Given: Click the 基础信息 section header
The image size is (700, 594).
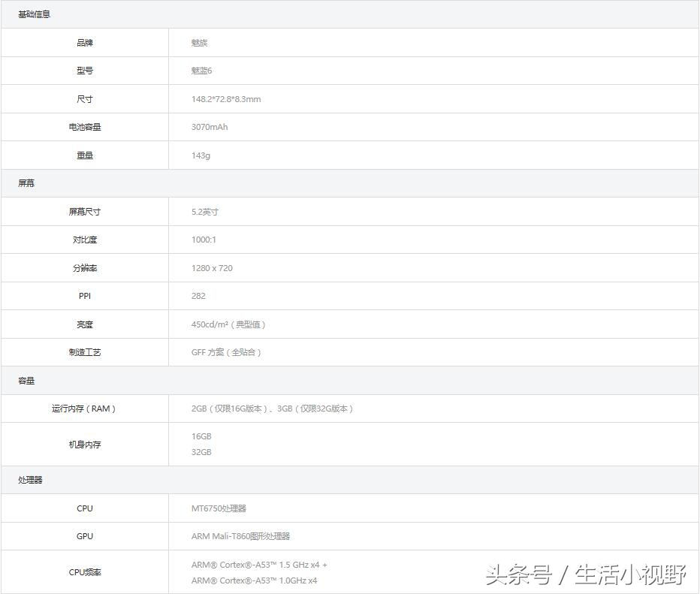Looking at the screenshot, I should [x=30, y=14].
